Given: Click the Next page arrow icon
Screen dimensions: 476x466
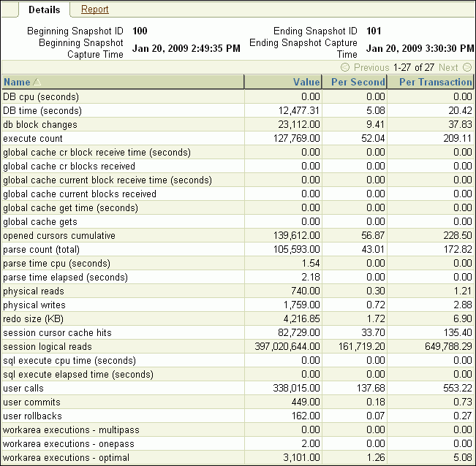Looking at the screenshot, I should 467,67.
